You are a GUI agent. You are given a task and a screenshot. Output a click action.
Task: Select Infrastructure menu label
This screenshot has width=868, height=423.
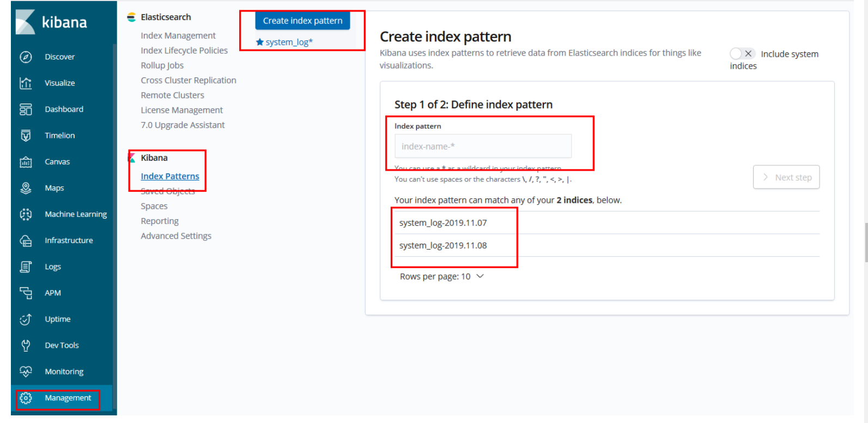click(69, 240)
